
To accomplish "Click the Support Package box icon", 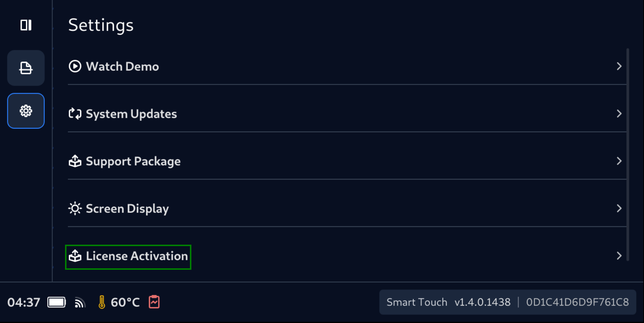I will [75, 161].
